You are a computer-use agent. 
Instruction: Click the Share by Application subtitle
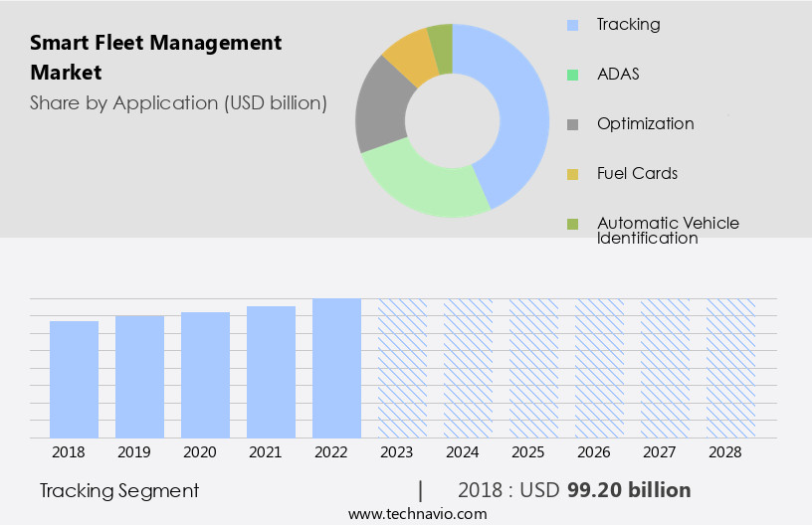178,102
